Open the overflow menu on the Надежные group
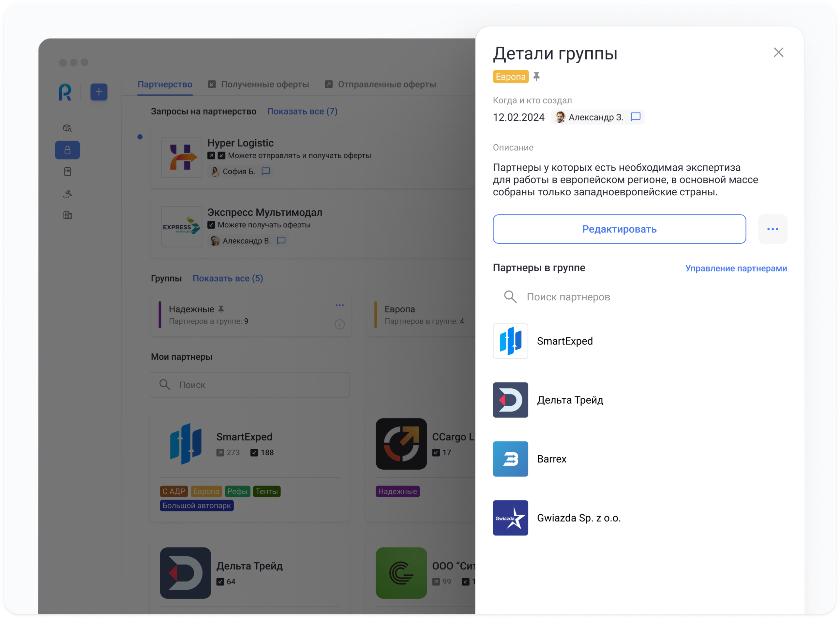Viewport: 840px width, 618px height. point(340,305)
